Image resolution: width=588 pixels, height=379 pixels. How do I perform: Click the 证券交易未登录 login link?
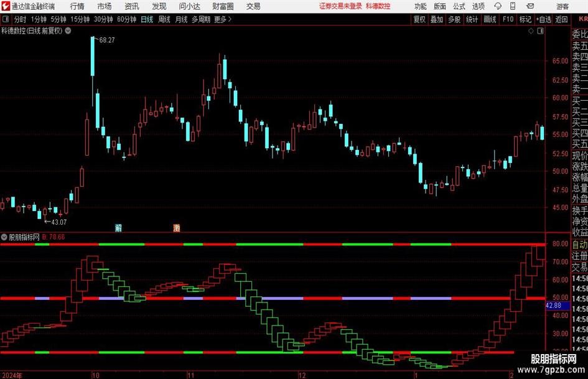tap(341, 6)
